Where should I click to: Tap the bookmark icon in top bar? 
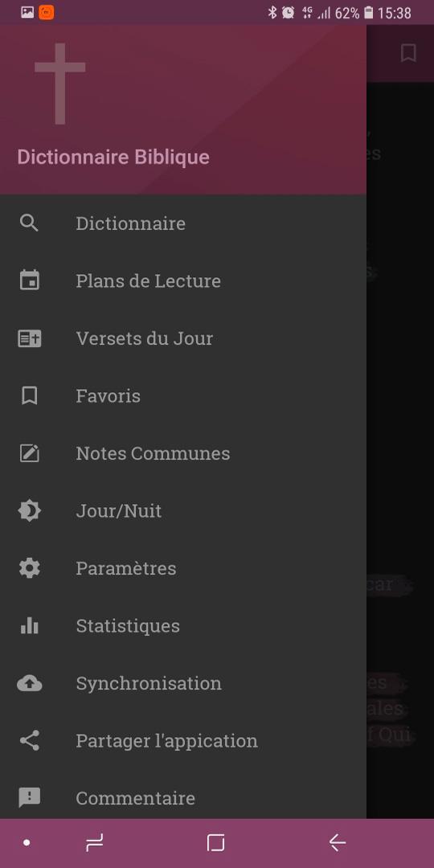[408, 53]
